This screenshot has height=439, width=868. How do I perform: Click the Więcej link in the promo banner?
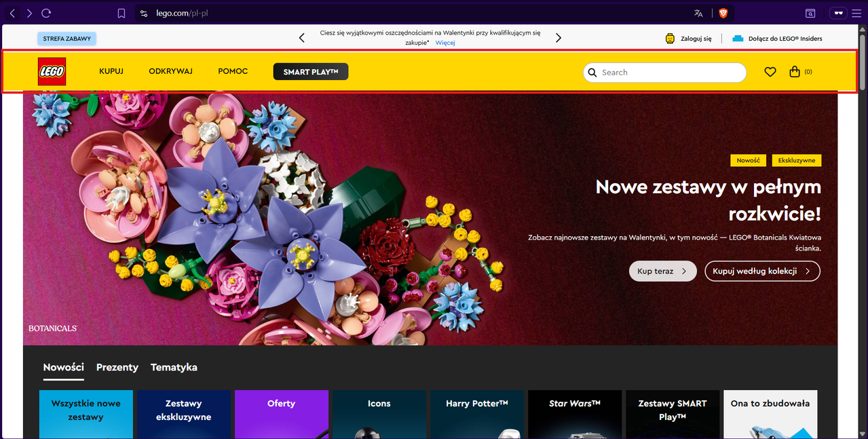pos(445,43)
